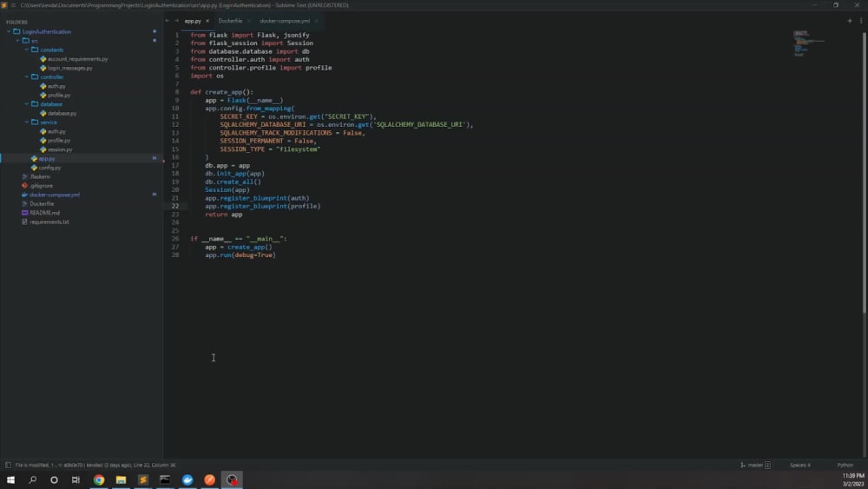Click modified badge on app.py row
This screenshot has width=868, height=489.
click(x=155, y=158)
